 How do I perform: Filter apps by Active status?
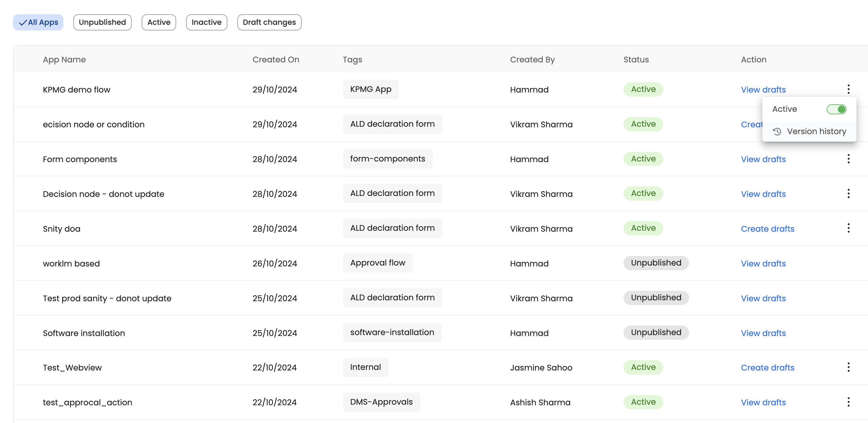point(159,22)
